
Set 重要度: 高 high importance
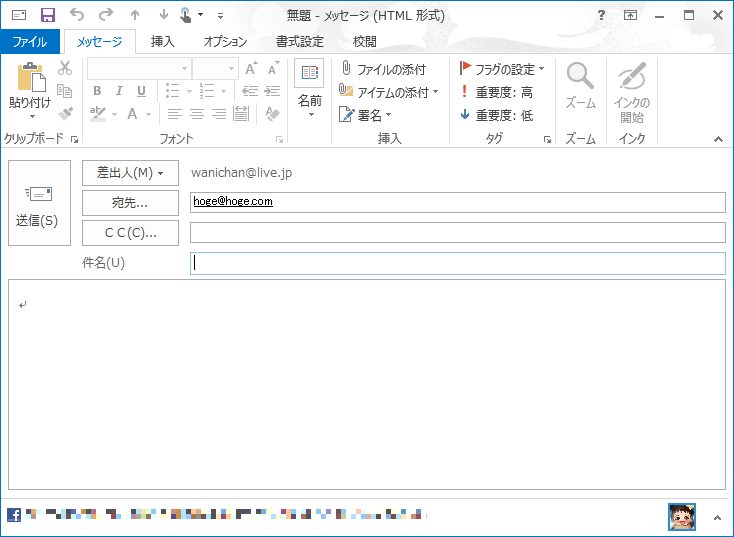(497, 92)
